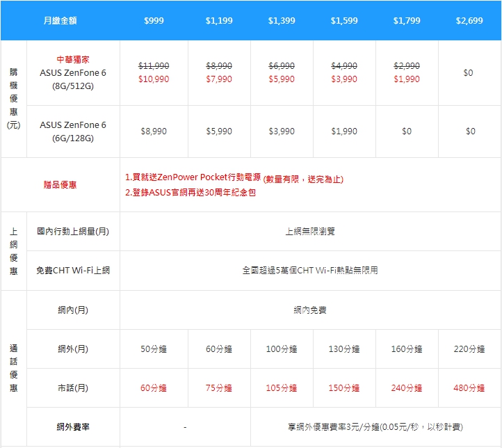Click the (數量有限，送完為止) note
This screenshot has height=448, width=502.
point(303,179)
